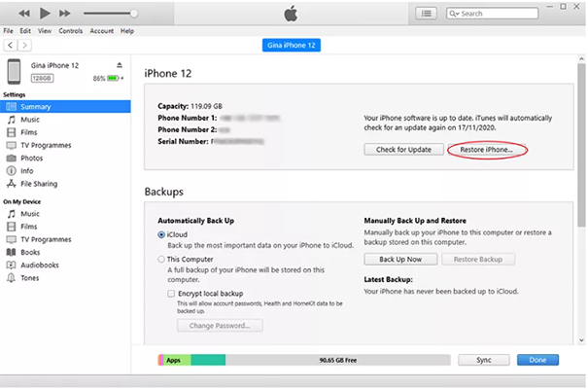Screen dimensions: 588x389
Task: Open Tones under On My Device
Action: point(30,277)
